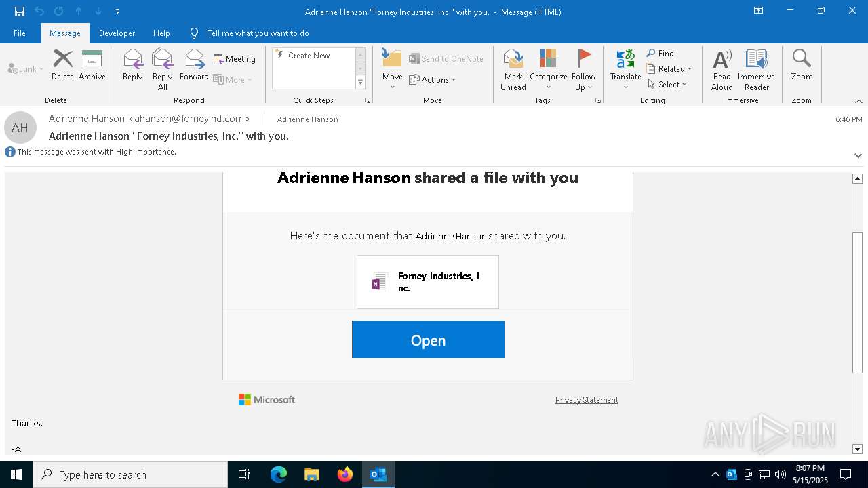The image size is (868, 488).
Task: Click sender address ahanson@forneyind.com
Action: 189,119
